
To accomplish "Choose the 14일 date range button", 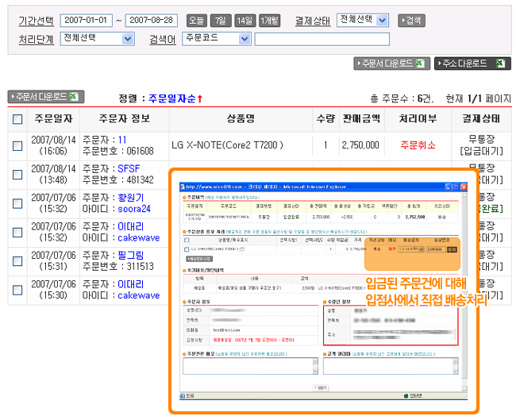I will [245, 20].
